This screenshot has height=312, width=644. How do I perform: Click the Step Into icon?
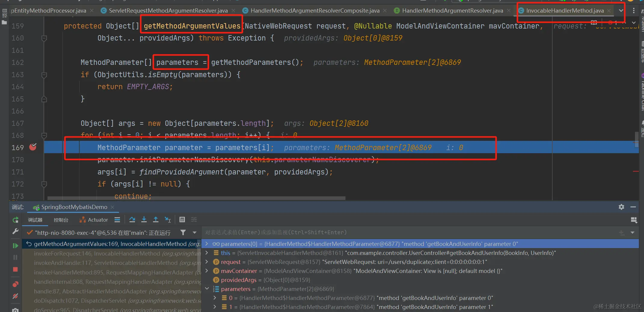(x=144, y=220)
